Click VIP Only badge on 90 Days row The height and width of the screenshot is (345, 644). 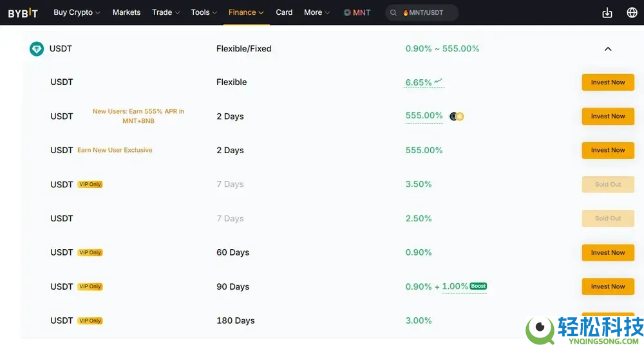[90, 286]
